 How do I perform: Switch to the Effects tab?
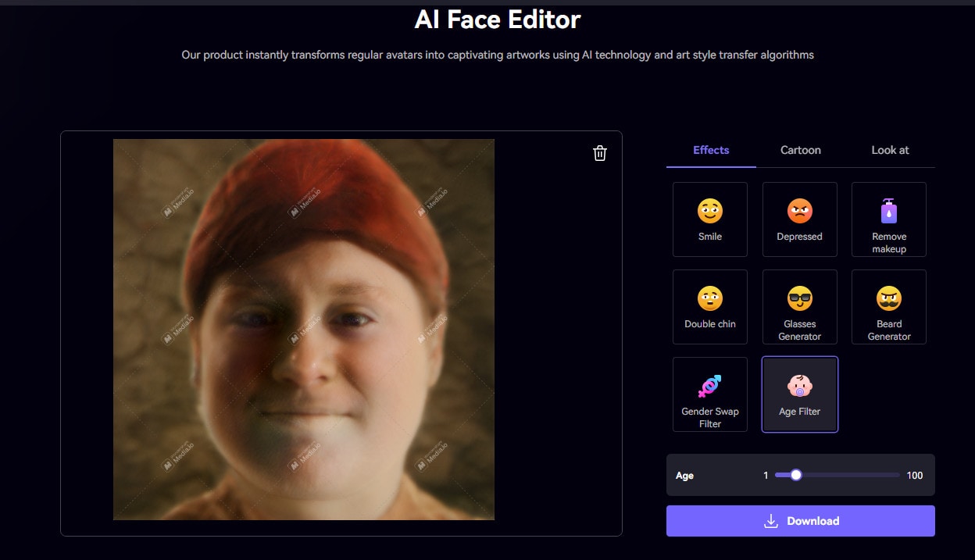711,150
